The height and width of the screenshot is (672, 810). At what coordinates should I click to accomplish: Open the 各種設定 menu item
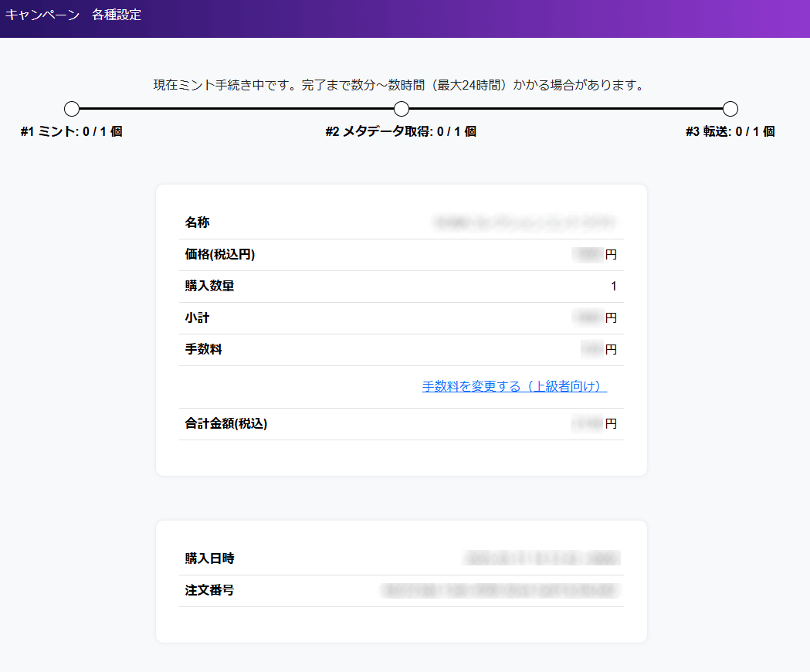117,15
